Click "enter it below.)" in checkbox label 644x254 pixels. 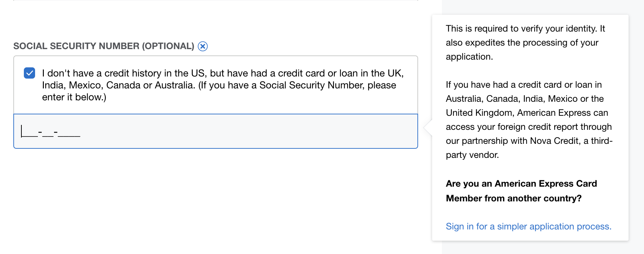tap(74, 97)
